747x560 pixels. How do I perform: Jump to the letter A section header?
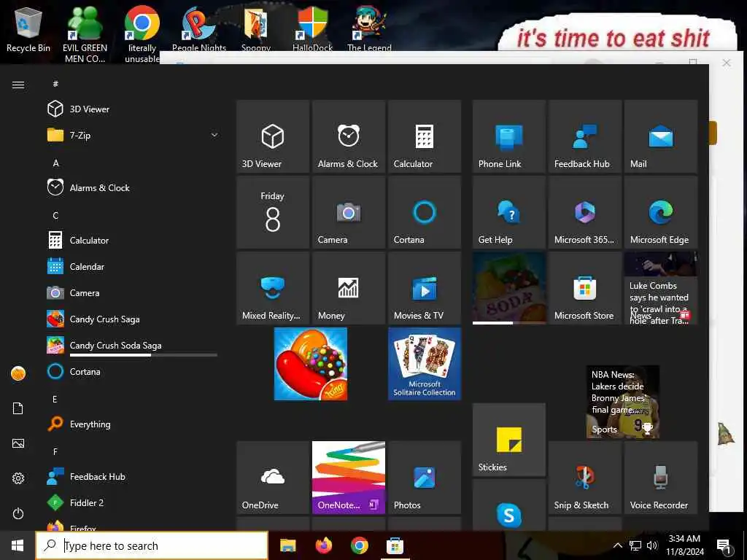coord(55,163)
